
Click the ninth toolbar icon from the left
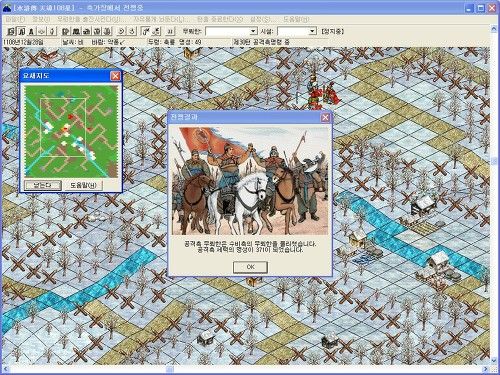point(97,31)
